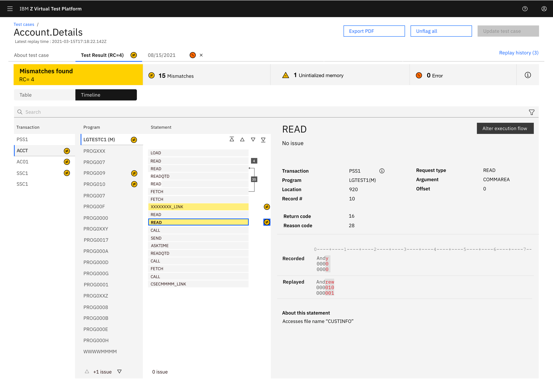553x392 pixels.
Task: Jump to last statement arrow icon
Action: (x=263, y=139)
